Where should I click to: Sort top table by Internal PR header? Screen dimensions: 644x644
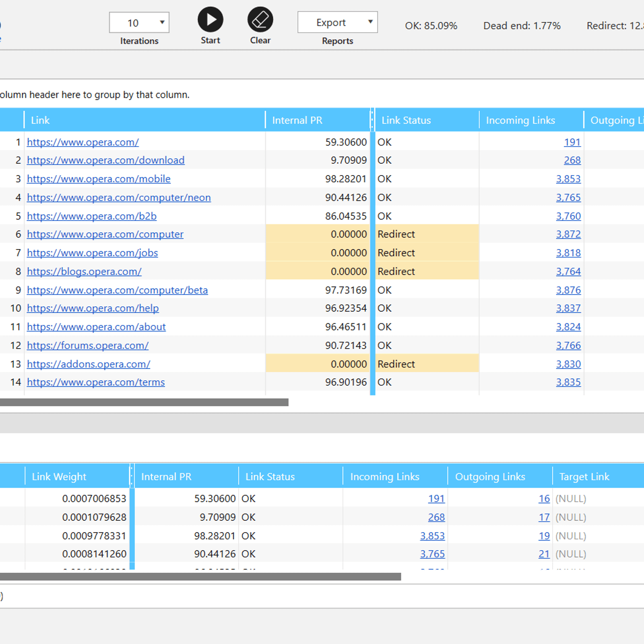pos(318,120)
